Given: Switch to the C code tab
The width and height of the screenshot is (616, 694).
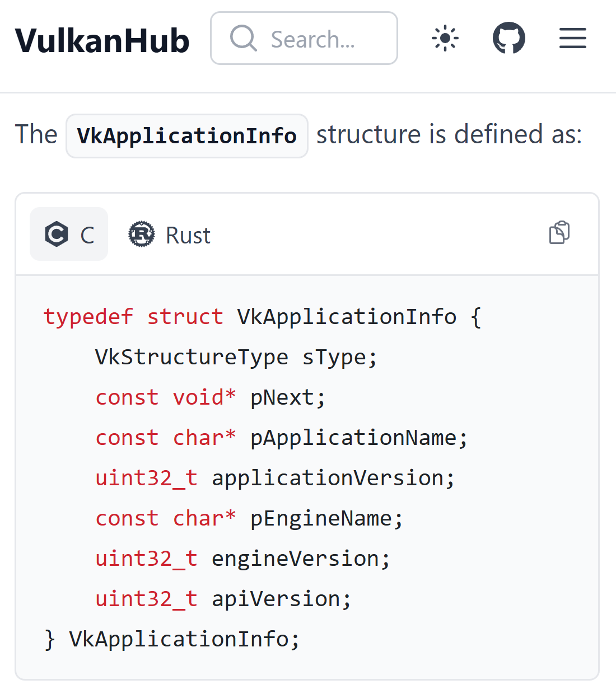Looking at the screenshot, I should [69, 235].
